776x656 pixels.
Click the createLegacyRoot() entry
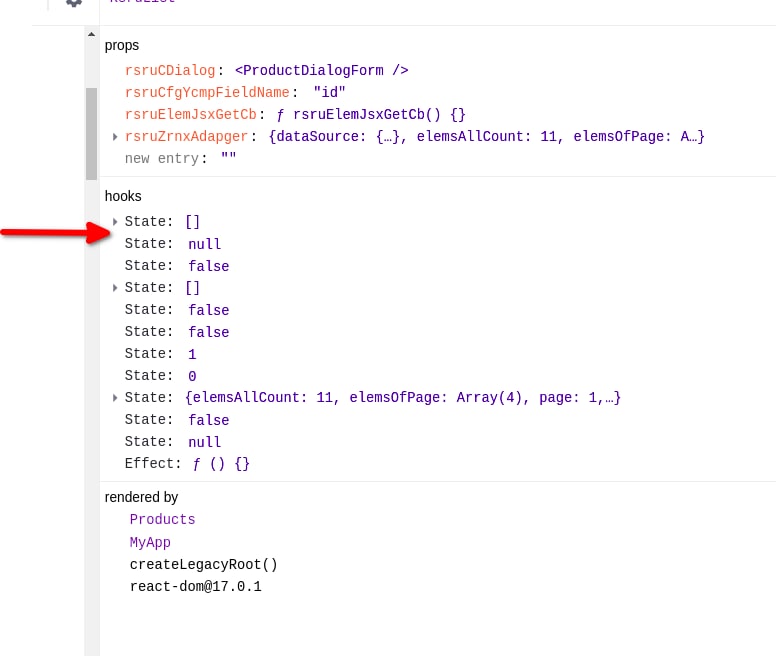coord(203,564)
